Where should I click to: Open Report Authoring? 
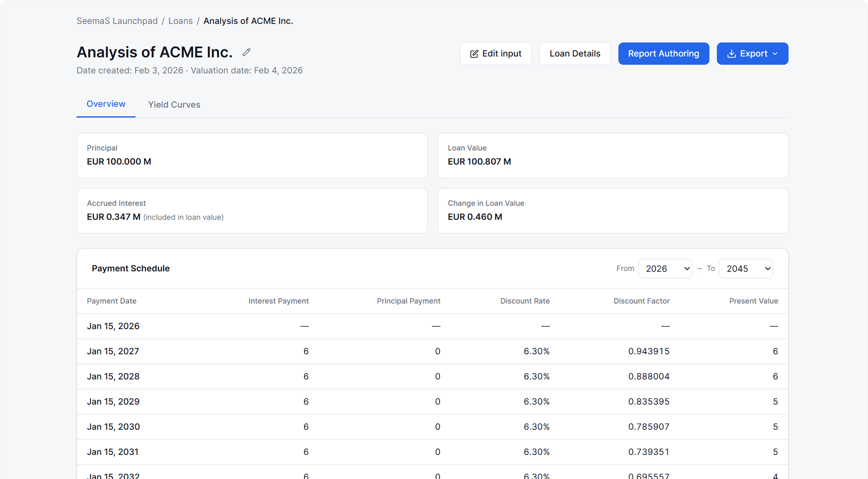(x=663, y=54)
